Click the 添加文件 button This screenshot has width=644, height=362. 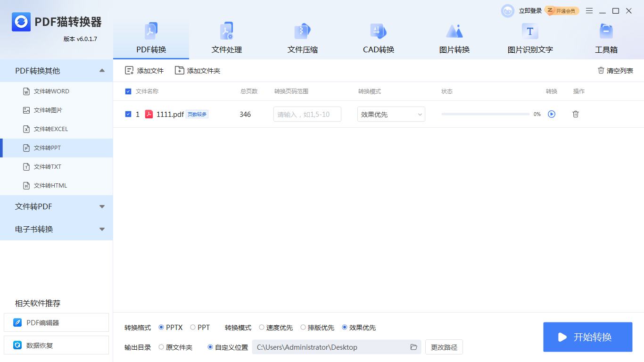pos(144,71)
